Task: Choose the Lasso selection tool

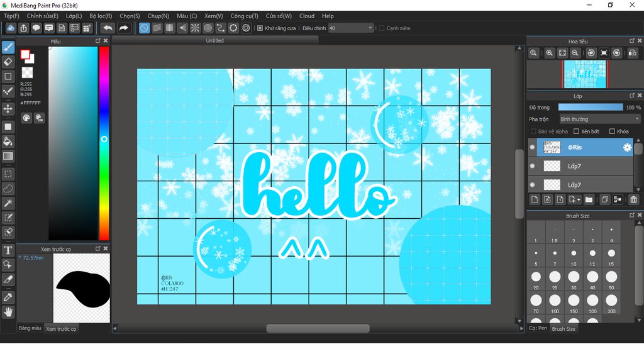Action: (8, 189)
